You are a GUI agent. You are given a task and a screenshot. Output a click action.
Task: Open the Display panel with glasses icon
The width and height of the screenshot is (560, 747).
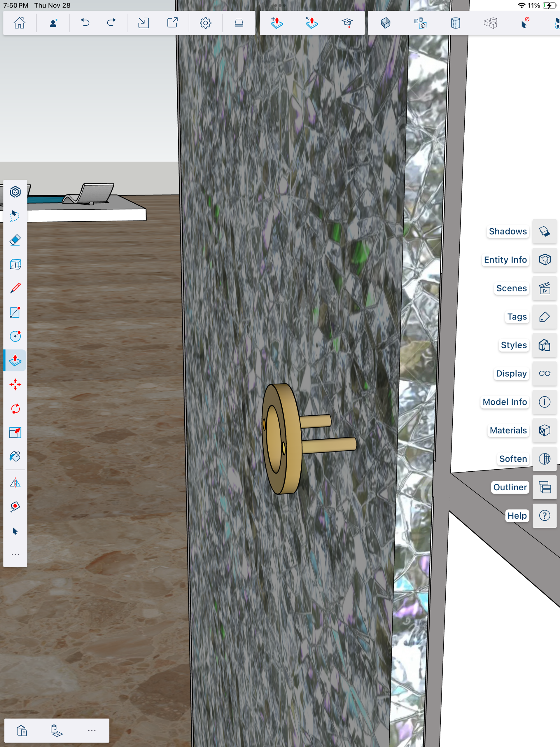click(x=544, y=373)
